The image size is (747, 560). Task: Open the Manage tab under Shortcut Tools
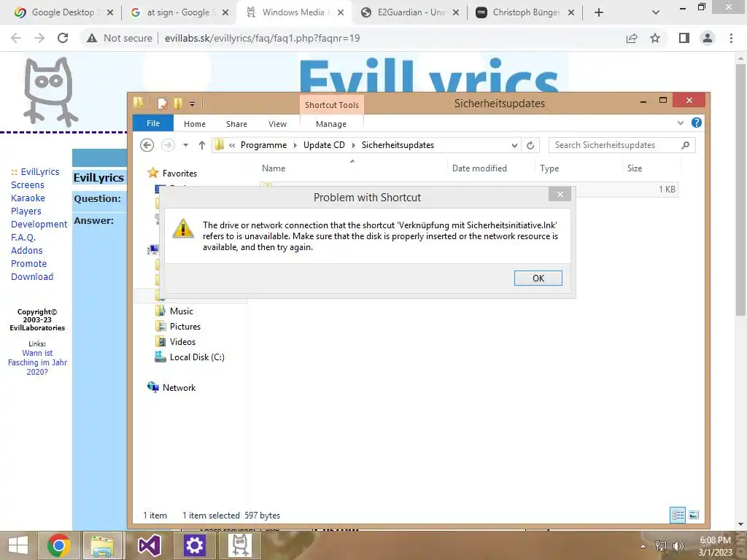(331, 124)
